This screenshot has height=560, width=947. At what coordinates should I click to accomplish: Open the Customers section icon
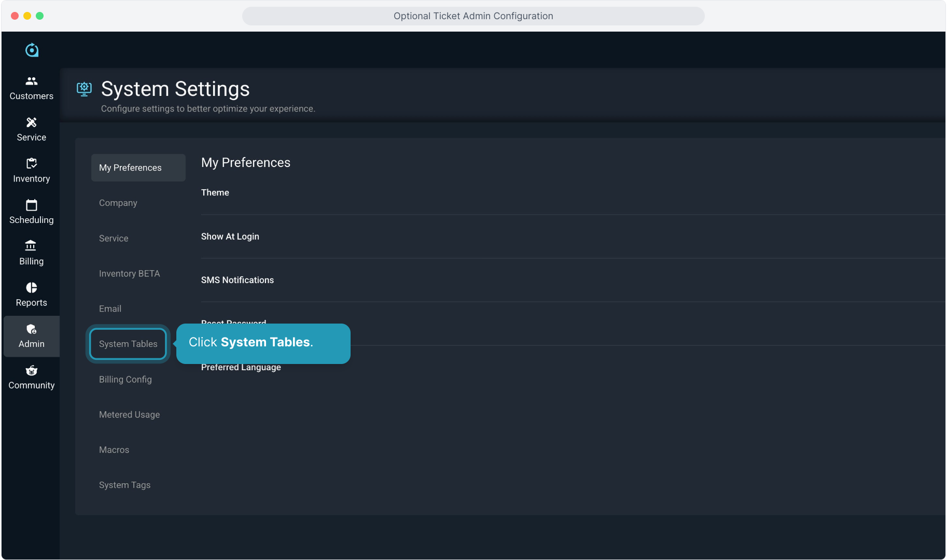pyautogui.click(x=32, y=81)
